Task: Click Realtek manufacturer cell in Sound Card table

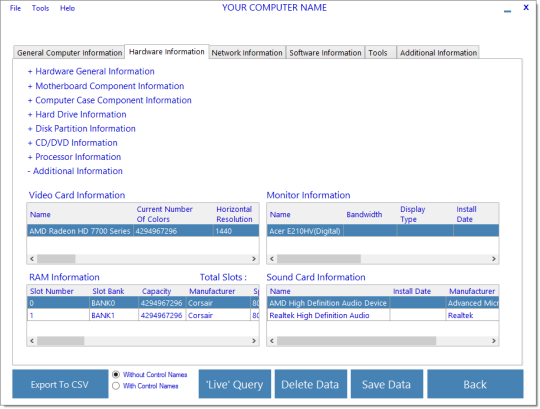Action: 472,315
